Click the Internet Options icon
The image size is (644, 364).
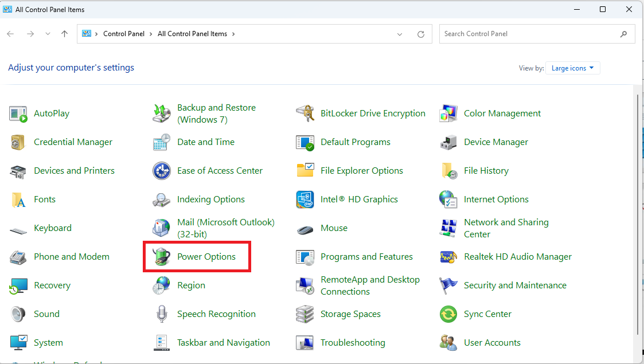(x=448, y=200)
